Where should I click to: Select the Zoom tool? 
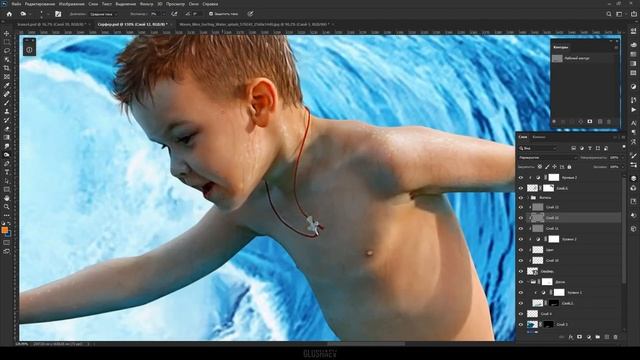click(x=7, y=207)
